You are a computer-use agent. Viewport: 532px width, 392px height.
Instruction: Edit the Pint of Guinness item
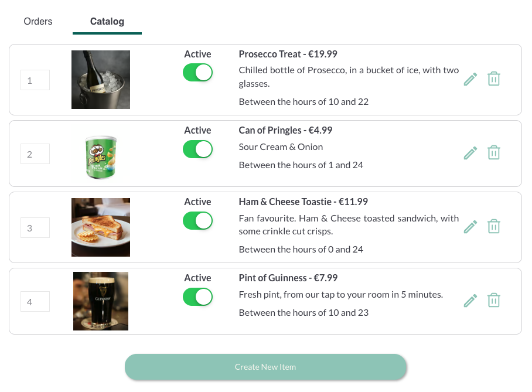pos(470,300)
